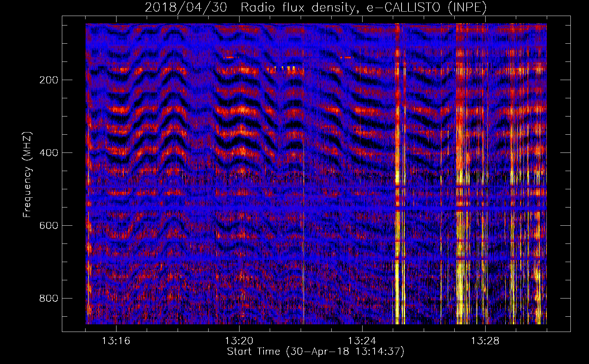The width and height of the screenshot is (589, 364).
Task: Select the 800 frequency tick label
Action: click(49, 298)
